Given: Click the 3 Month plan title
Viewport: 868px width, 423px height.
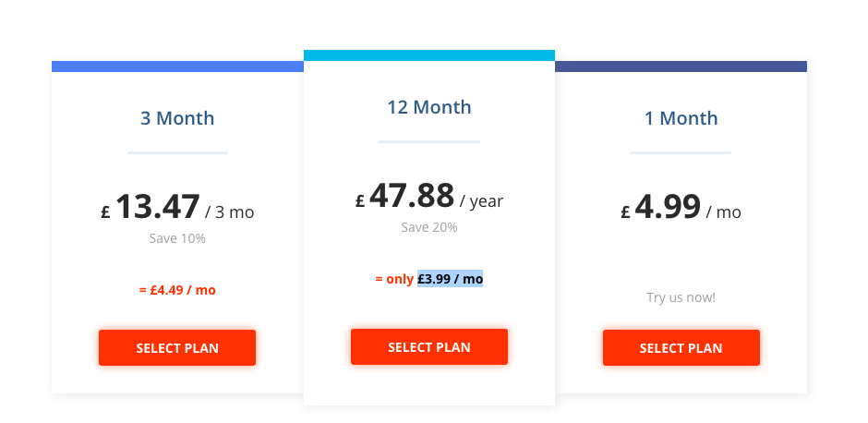Looking at the screenshot, I should [x=177, y=118].
